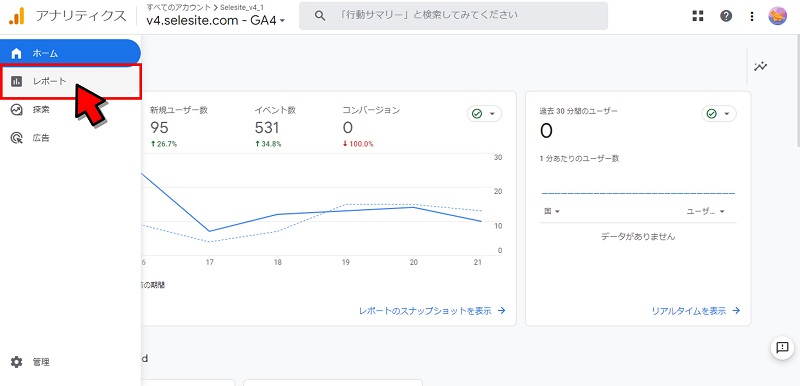Open 広告 in the sidebar
The width and height of the screenshot is (800, 386).
click(x=70, y=138)
